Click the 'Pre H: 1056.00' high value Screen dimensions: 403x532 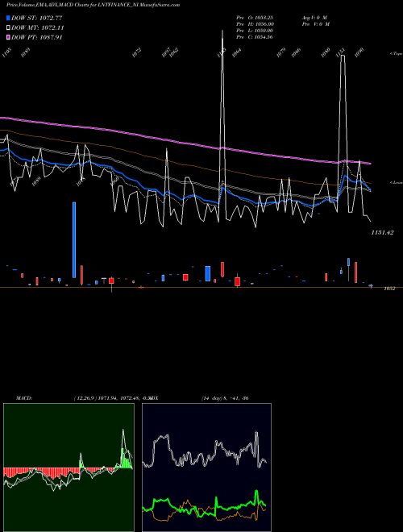[x=255, y=24]
